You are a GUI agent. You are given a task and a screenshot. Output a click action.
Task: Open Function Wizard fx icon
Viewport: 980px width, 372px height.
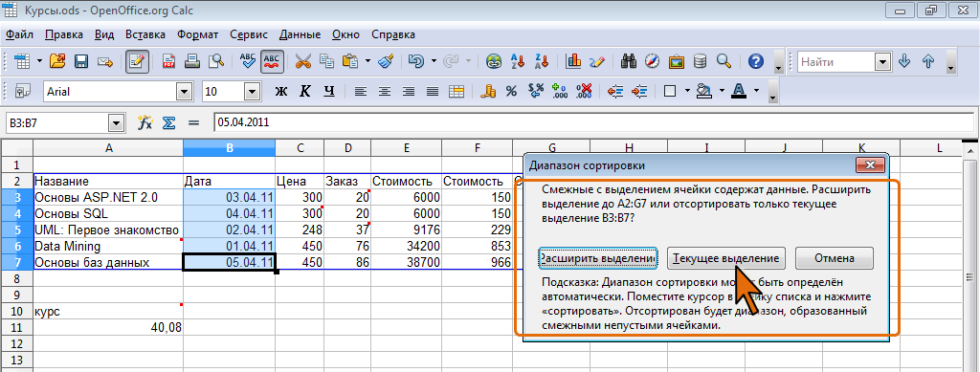[x=145, y=122]
